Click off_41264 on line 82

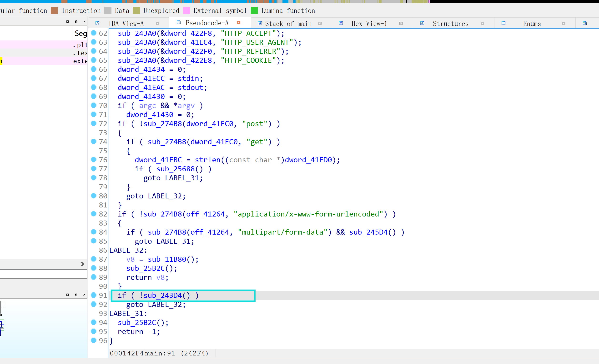coord(205,214)
